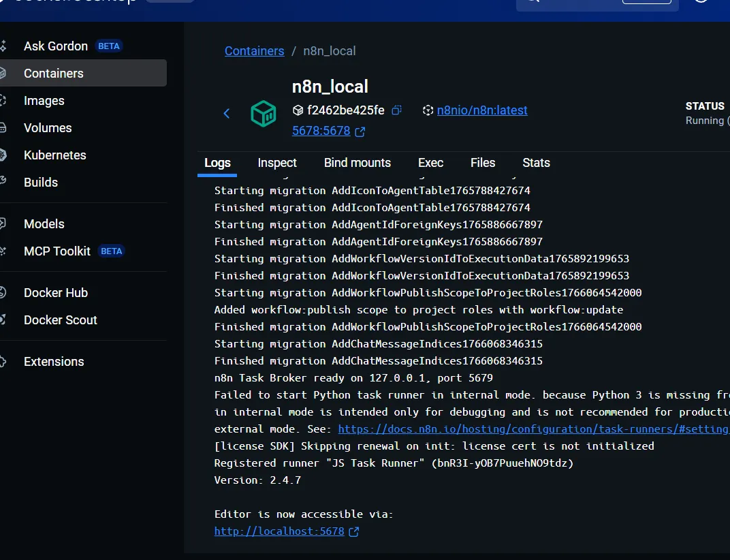Click the n8n_local container title
The height and width of the screenshot is (560, 730).
(330, 87)
